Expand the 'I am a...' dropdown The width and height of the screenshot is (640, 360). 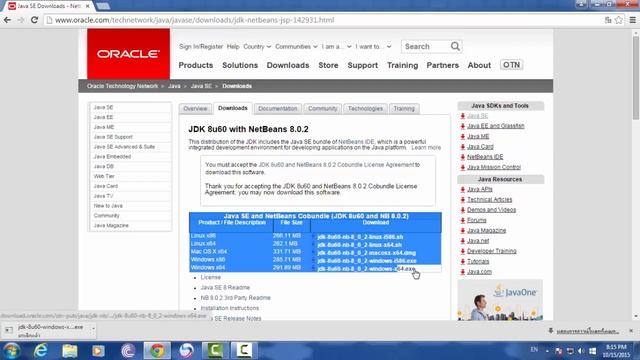click(336, 47)
